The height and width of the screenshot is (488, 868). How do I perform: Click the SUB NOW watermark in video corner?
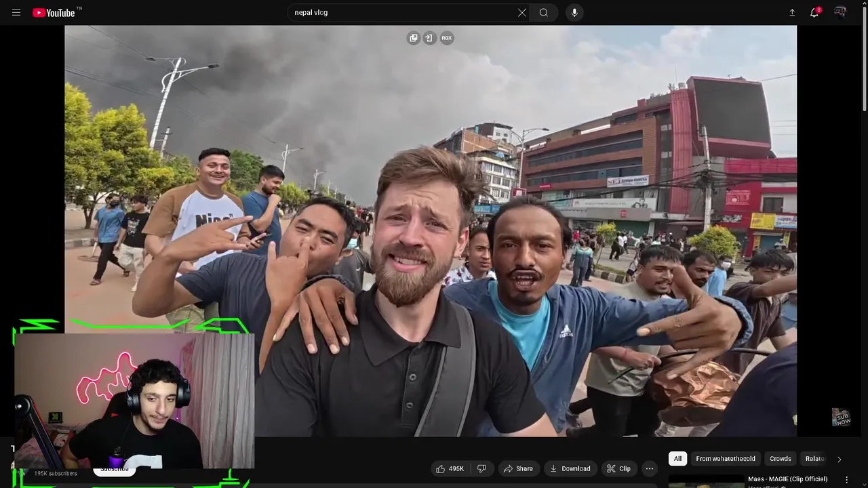[841, 418]
